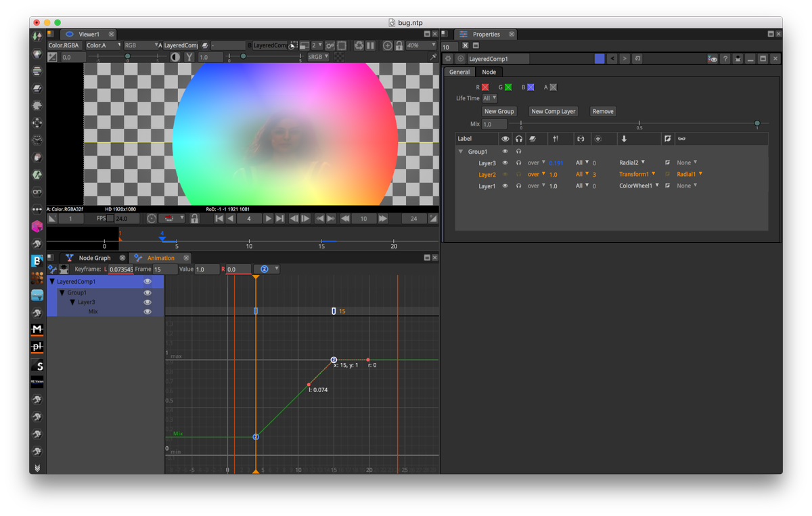This screenshot has width=812, height=516.
Task: Click the keyframe marked x:15 in the curve editor
Action: coord(333,360)
